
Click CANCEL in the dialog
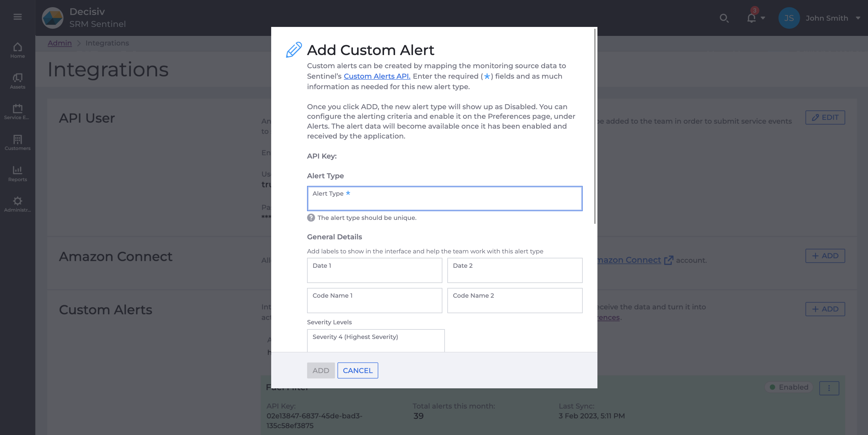click(357, 370)
